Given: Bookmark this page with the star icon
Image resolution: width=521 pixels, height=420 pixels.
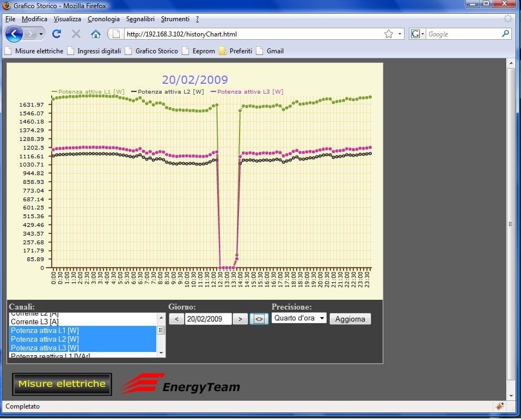Looking at the screenshot, I should pyautogui.click(x=389, y=34).
